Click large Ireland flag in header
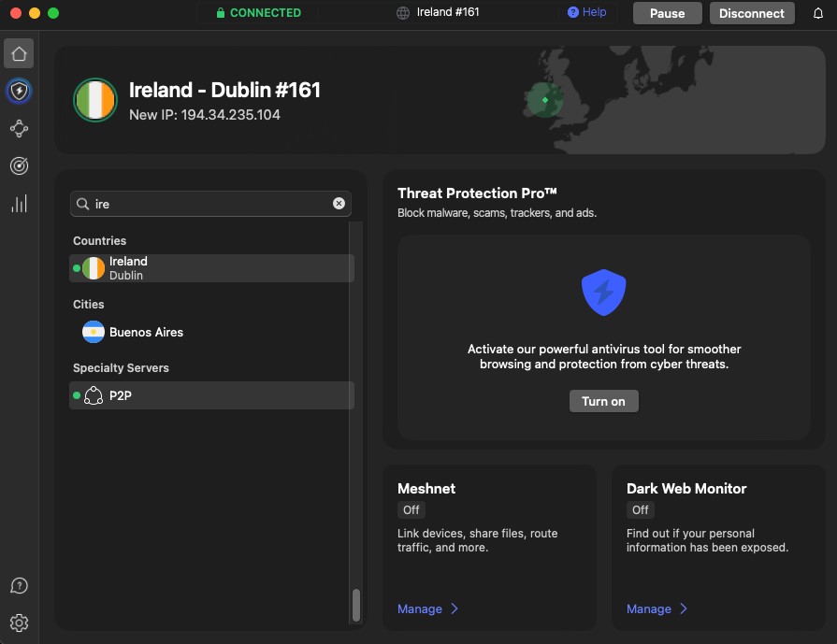 [x=95, y=100]
